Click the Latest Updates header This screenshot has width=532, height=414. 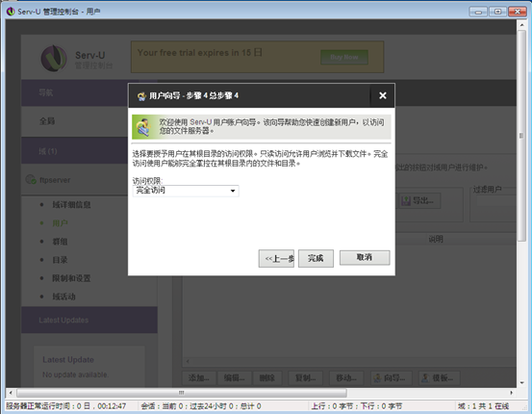tap(89, 320)
